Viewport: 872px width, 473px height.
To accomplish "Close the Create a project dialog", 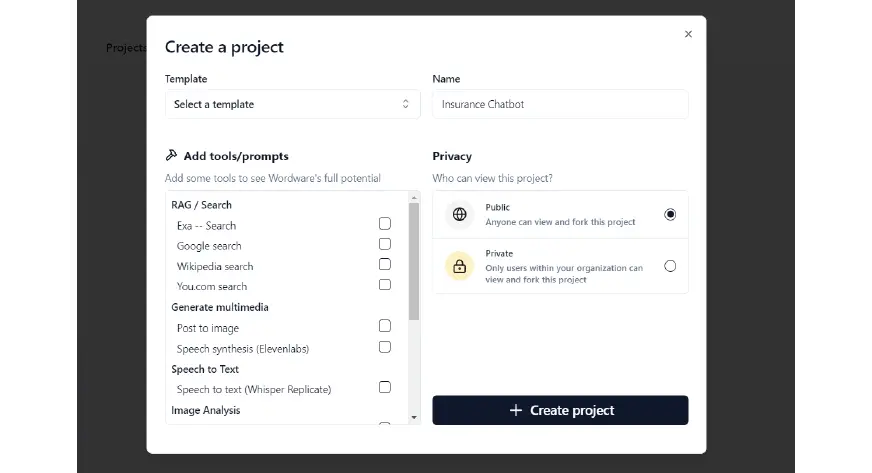I will point(688,34).
